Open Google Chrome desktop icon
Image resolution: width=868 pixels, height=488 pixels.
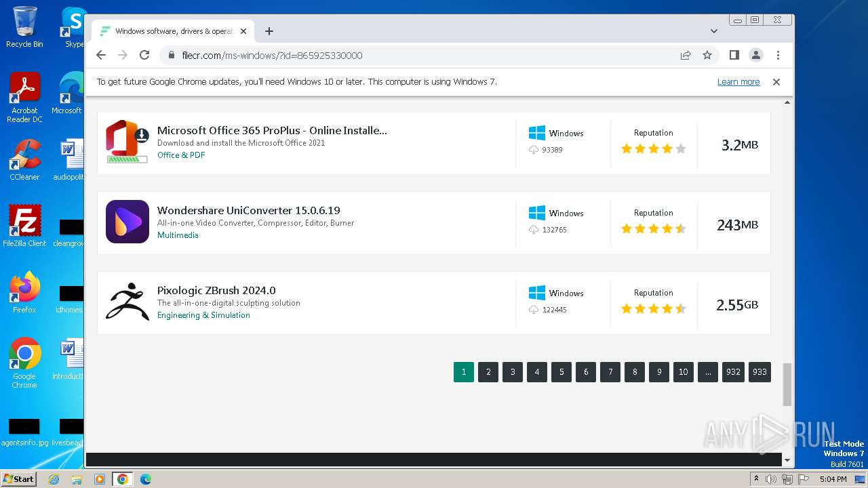point(24,363)
